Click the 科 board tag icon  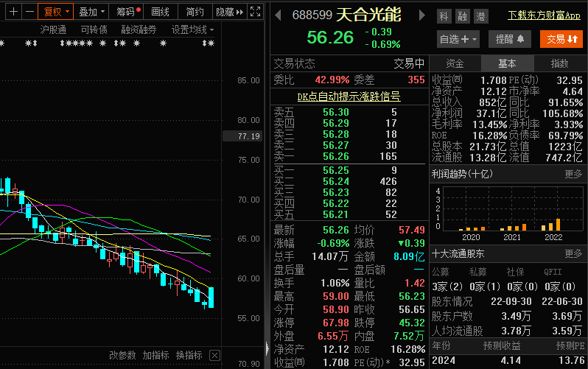click(444, 16)
